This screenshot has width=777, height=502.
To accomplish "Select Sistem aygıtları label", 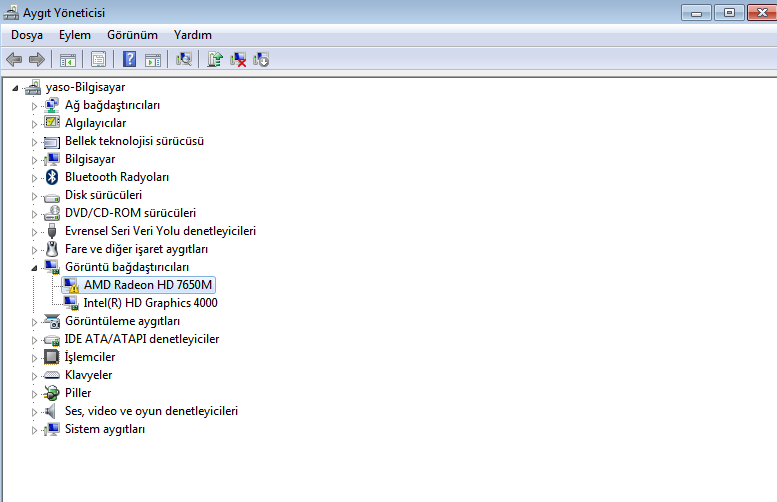I will point(105,429).
